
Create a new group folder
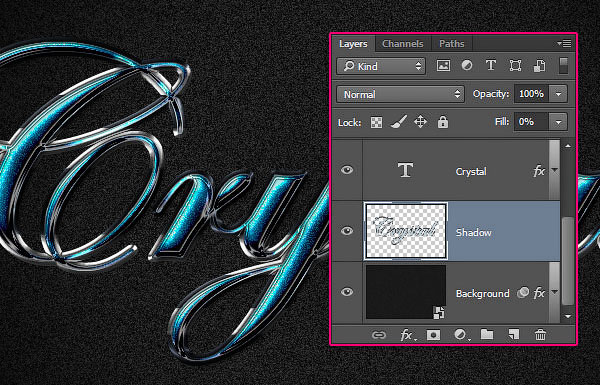click(487, 335)
